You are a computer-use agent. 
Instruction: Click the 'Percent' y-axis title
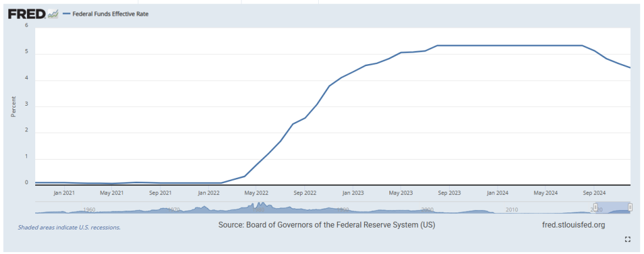click(13, 107)
